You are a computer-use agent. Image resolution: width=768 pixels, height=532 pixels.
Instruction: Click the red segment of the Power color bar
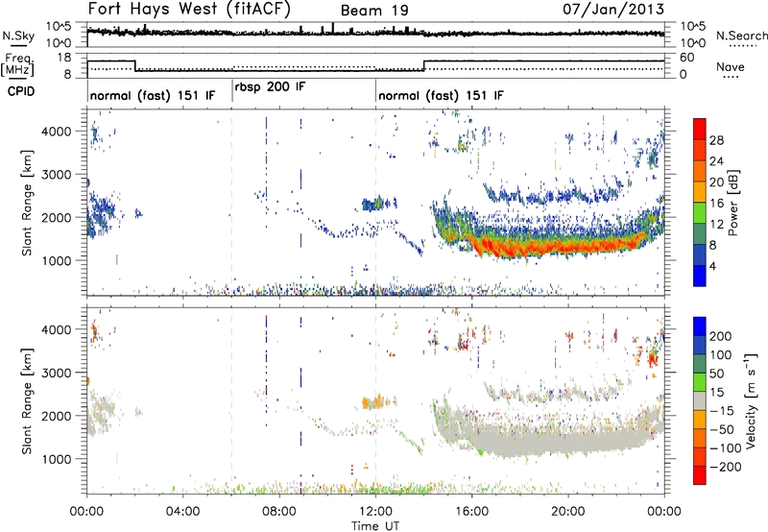coord(700,129)
